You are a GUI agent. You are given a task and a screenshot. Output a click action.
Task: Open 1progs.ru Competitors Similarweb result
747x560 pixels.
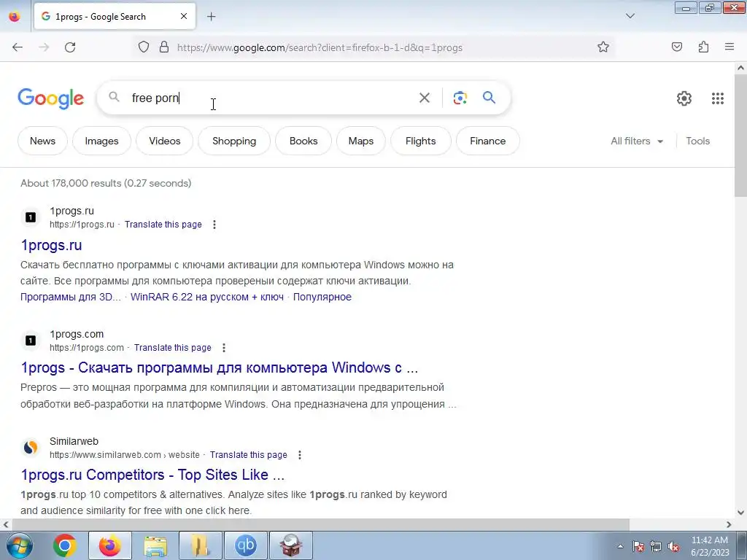click(152, 475)
